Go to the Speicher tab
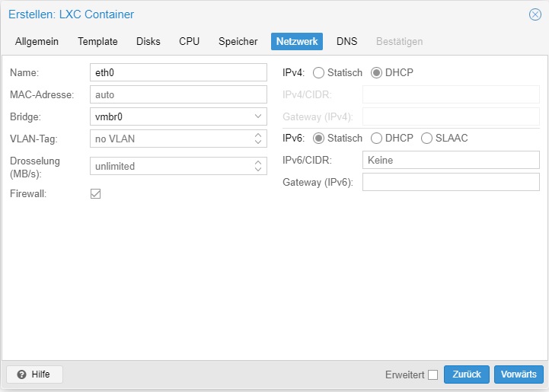Image resolution: width=549 pixels, height=392 pixels. [238, 41]
